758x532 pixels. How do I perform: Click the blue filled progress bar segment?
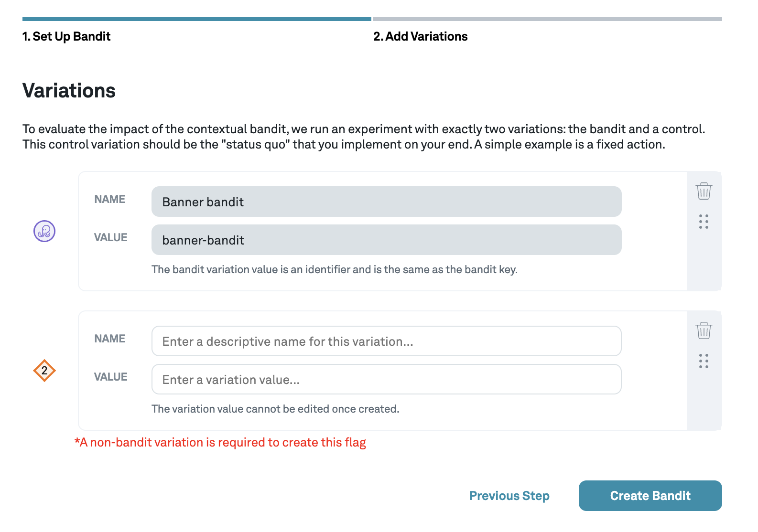coord(191,19)
